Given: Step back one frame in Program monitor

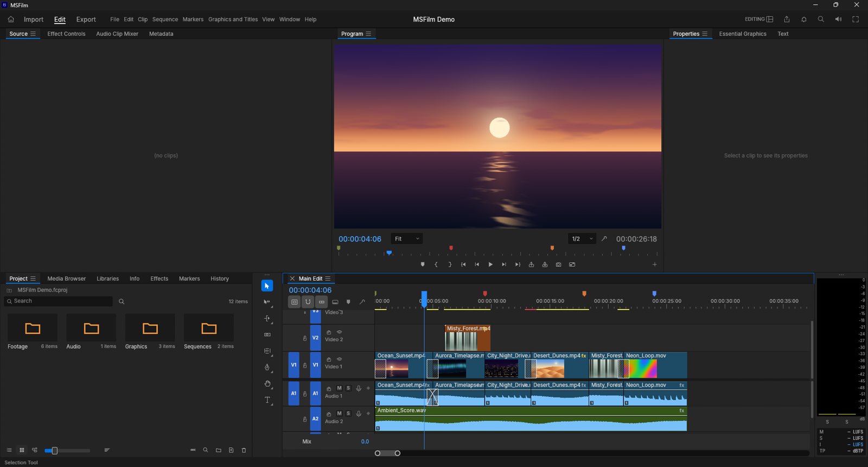Looking at the screenshot, I should tap(477, 264).
